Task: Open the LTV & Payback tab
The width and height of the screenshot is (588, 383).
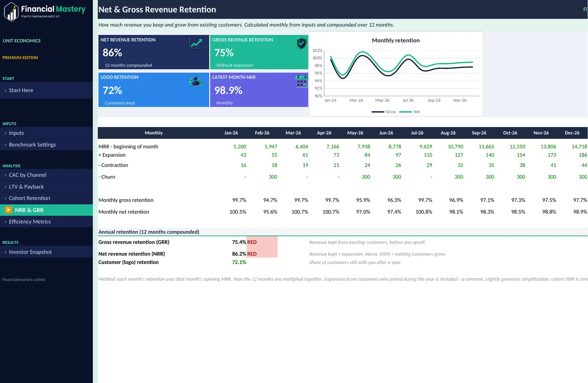Action: click(46, 187)
